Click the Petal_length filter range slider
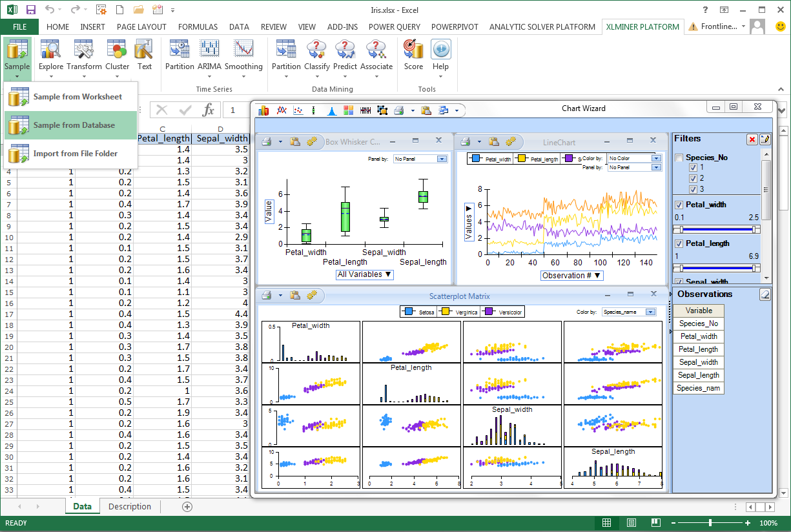 [x=715, y=268]
